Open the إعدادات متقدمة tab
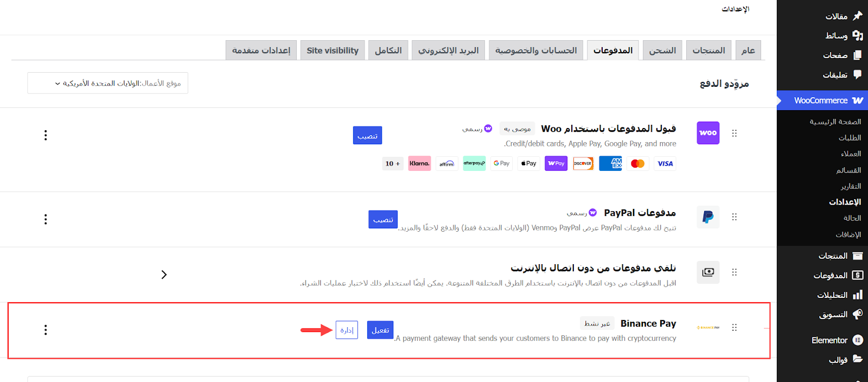Viewport: 868px width, 382px height. 261,50
